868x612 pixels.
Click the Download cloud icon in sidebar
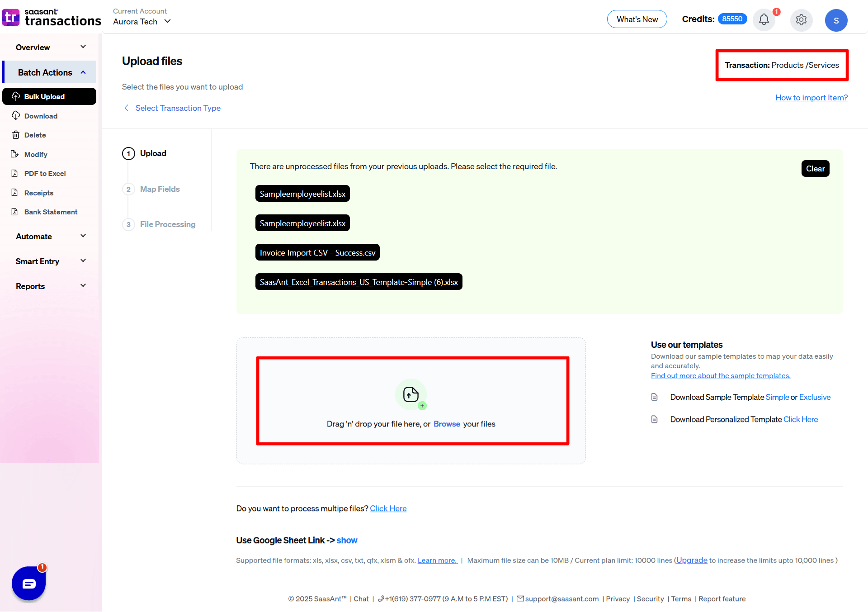pos(16,116)
